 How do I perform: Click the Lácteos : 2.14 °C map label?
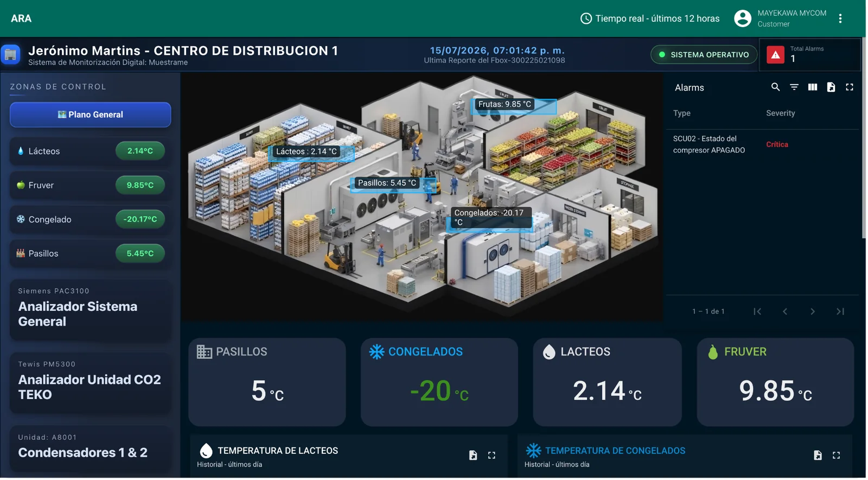(306, 151)
